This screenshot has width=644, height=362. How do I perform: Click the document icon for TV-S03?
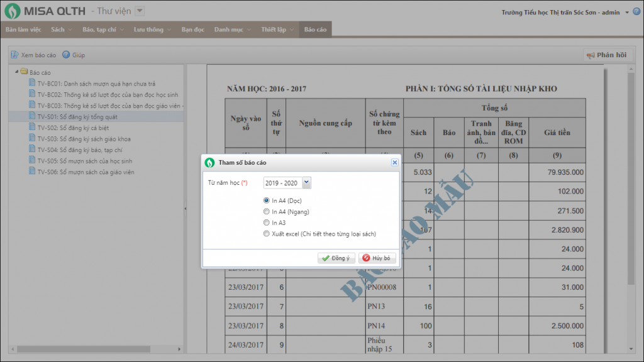coord(32,138)
